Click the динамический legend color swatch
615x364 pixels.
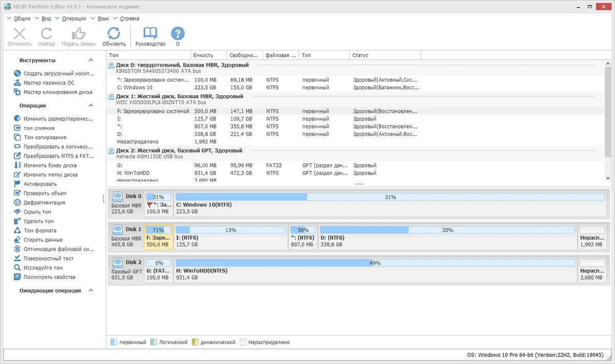tap(195, 342)
